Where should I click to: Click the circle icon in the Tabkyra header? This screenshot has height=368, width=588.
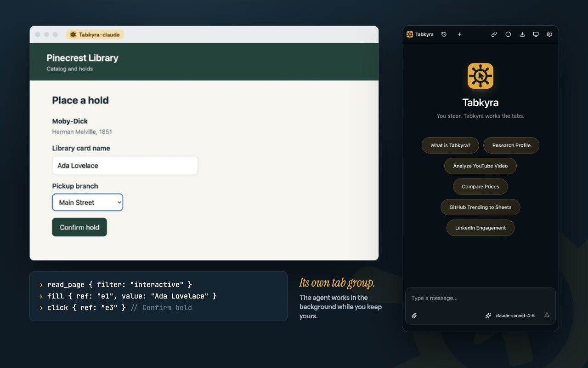508,34
